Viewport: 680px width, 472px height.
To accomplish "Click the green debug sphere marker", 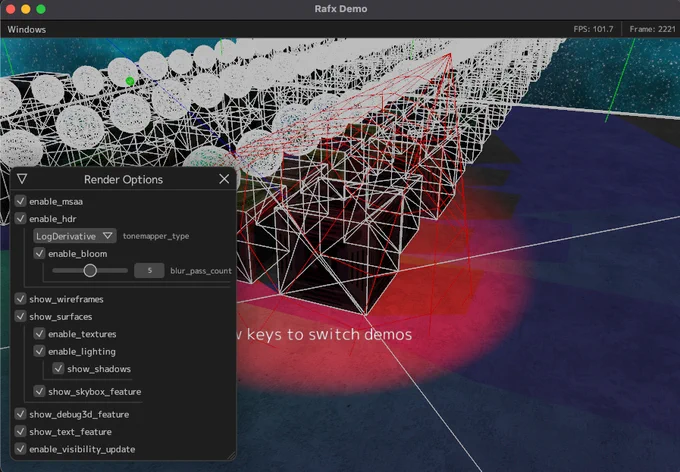I will click(130, 81).
